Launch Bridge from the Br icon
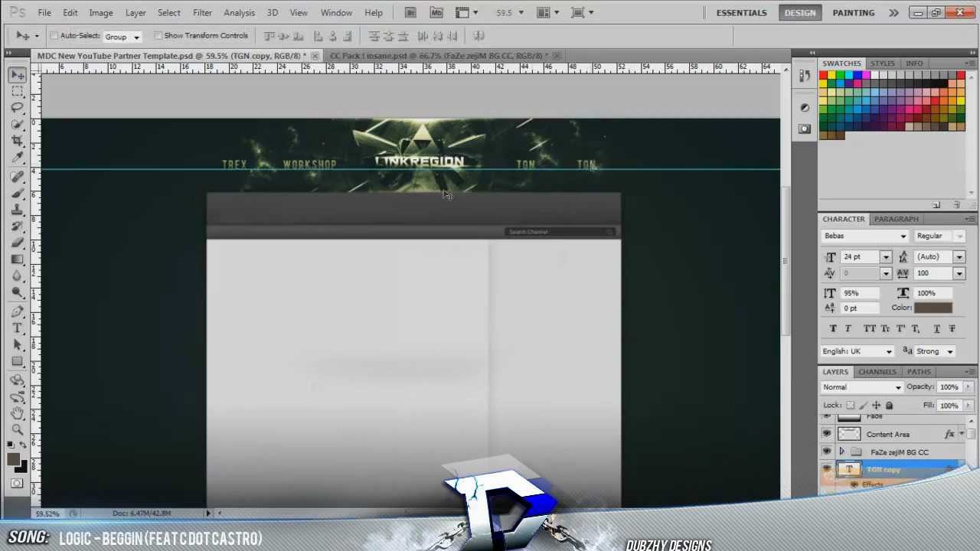The height and width of the screenshot is (551, 980). 411,12
